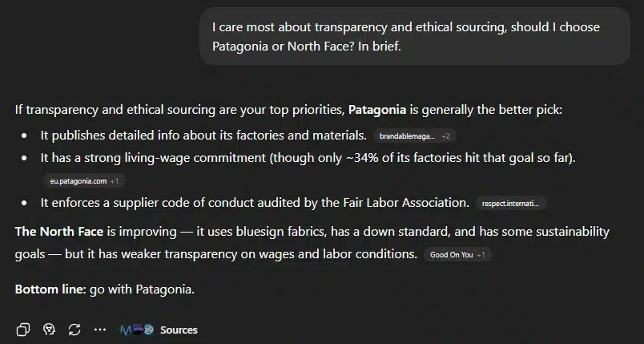
Task: Click the Fair Labor Association bullet text
Action: pyautogui.click(x=255, y=203)
